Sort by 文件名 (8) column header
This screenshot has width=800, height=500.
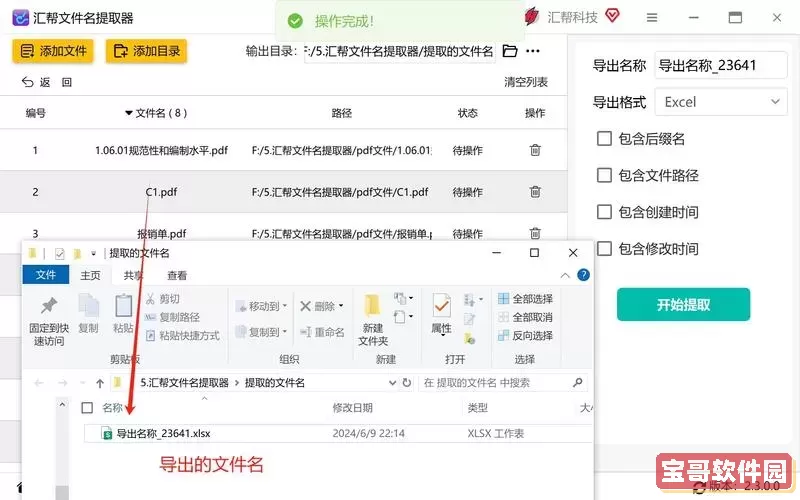(x=156, y=113)
